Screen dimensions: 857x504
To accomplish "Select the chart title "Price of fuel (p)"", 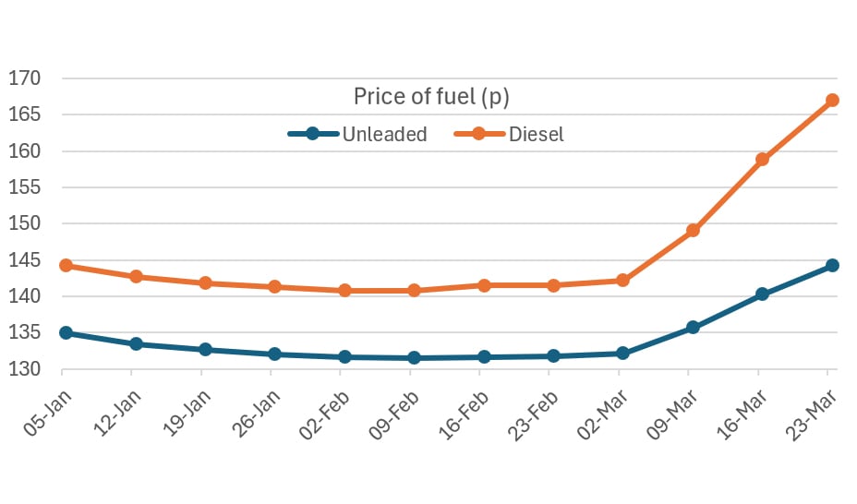I will 431,96.
